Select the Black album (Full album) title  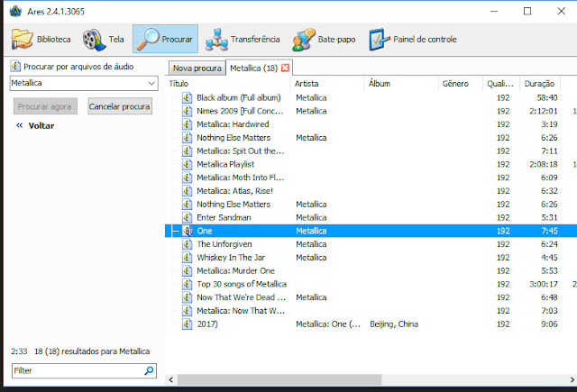point(238,97)
